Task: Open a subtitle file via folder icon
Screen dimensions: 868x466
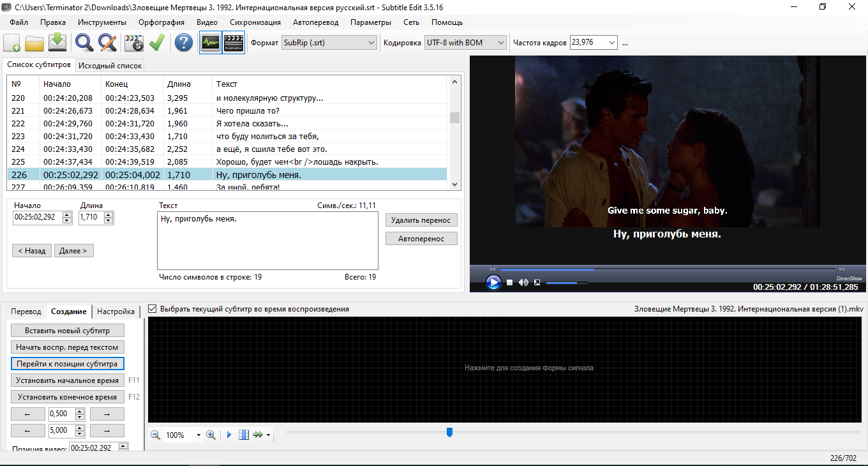Action: coord(34,43)
